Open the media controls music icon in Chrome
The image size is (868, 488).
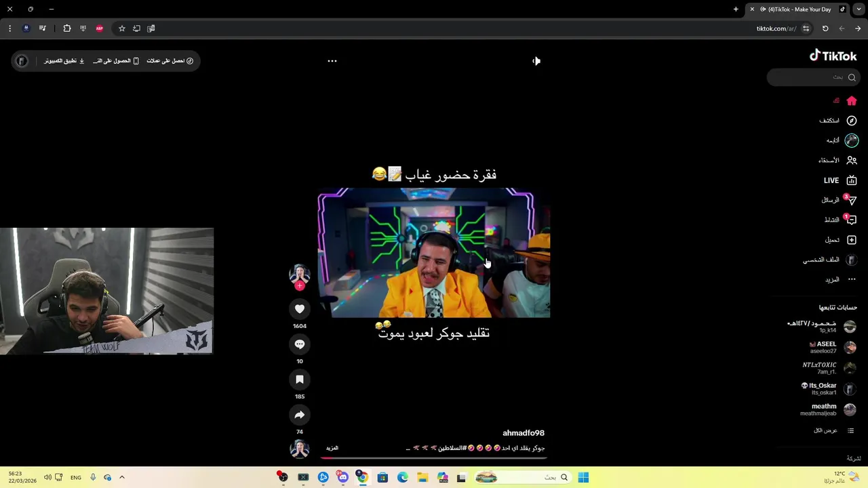point(42,28)
